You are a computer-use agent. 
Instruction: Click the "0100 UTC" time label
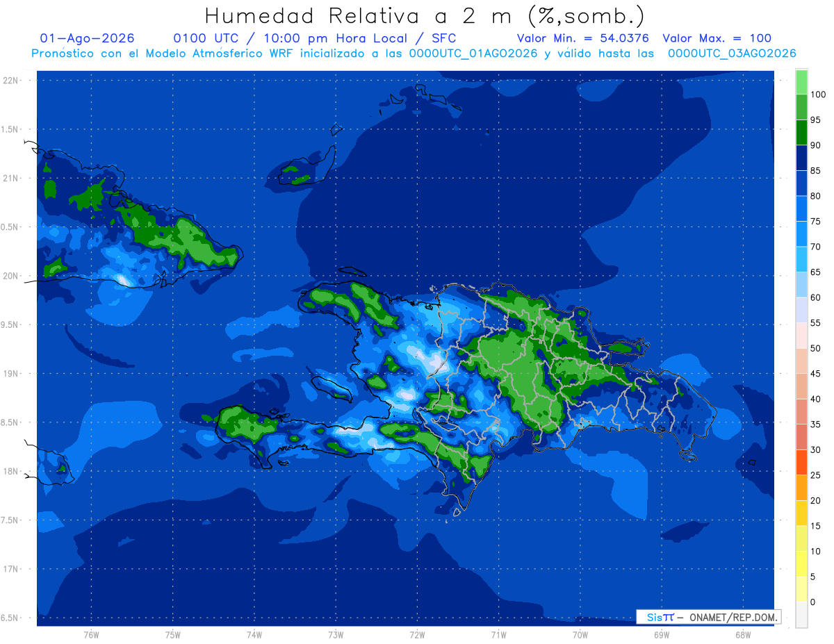pyautogui.click(x=206, y=38)
